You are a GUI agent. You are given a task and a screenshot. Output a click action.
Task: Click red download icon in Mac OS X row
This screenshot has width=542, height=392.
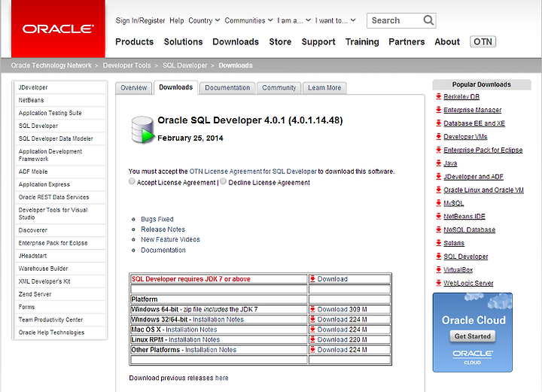click(x=312, y=329)
